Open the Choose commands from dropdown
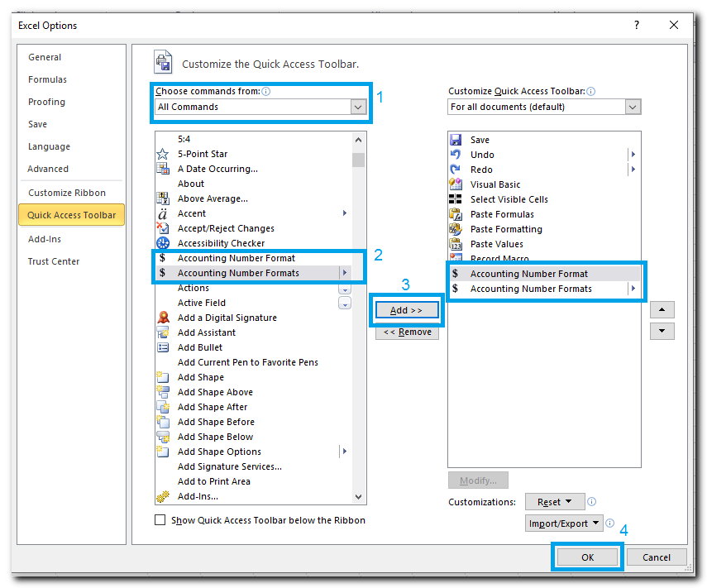707x588 pixels. tap(357, 107)
